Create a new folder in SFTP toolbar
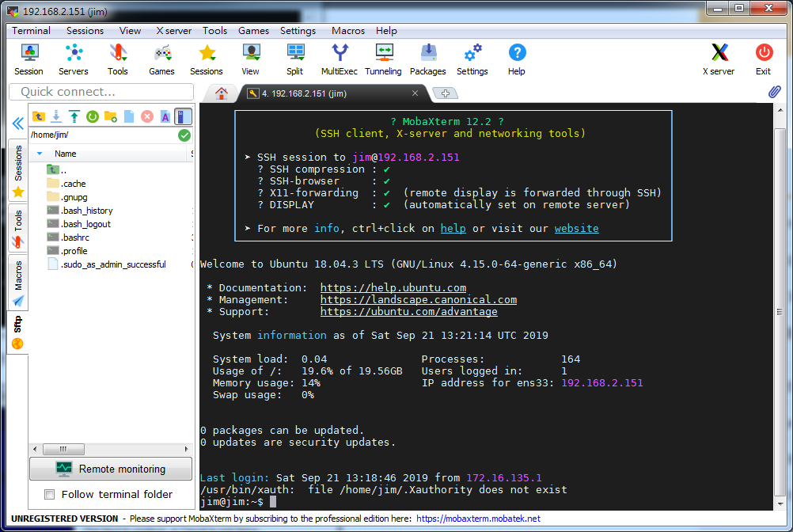The width and height of the screenshot is (793, 532). click(111, 116)
